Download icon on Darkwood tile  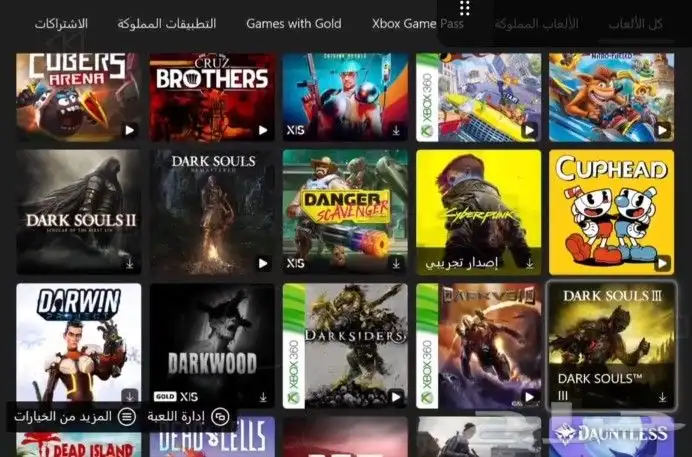263,397
